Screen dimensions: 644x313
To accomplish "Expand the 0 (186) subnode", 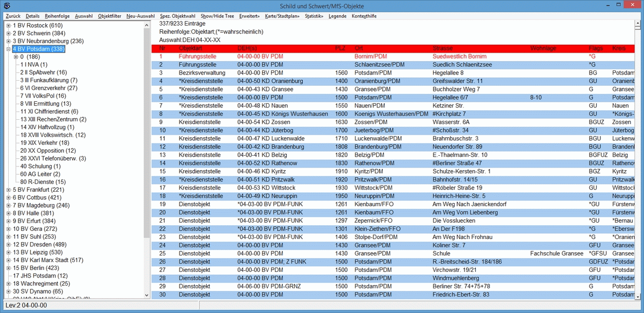I will (x=16, y=57).
